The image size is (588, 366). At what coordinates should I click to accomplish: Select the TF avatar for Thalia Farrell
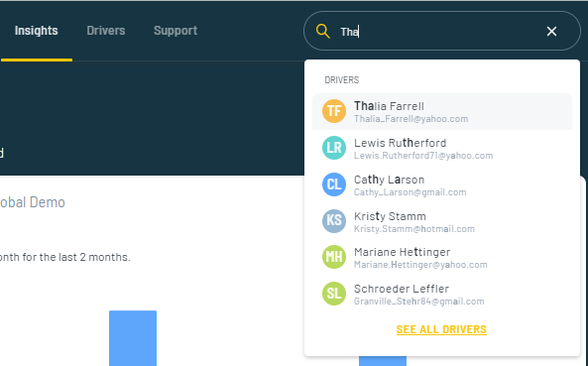(x=334, y=111)
